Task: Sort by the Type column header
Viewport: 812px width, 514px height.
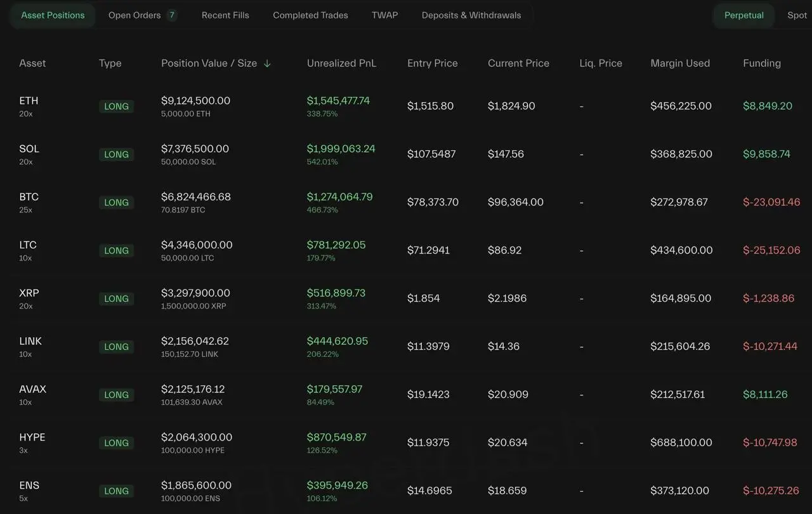Action: pos(110,63)
